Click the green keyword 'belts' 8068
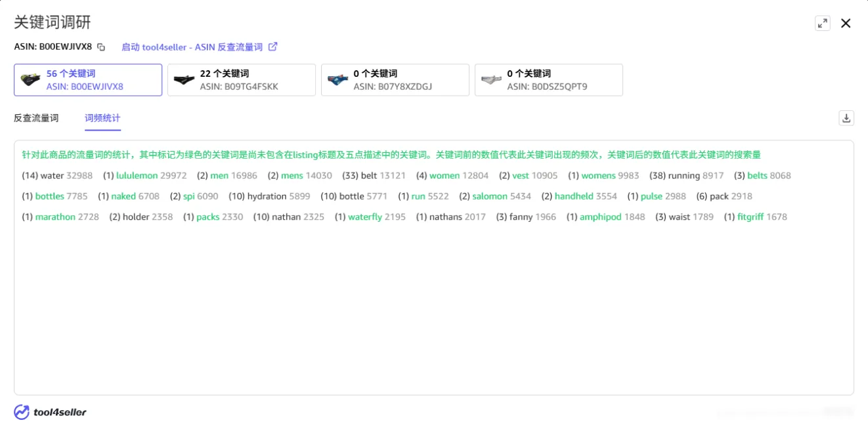 pyautogui.click(x=757, y=176)
